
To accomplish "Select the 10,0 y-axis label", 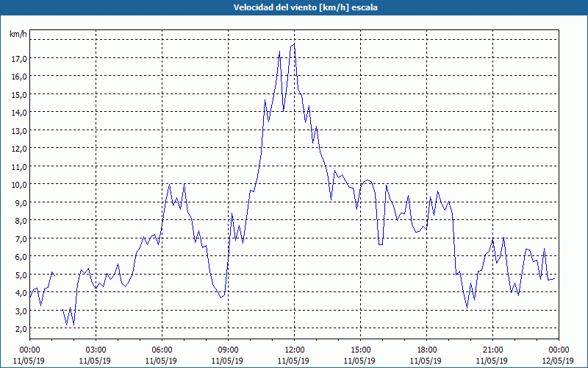I will tap(19, 185).
